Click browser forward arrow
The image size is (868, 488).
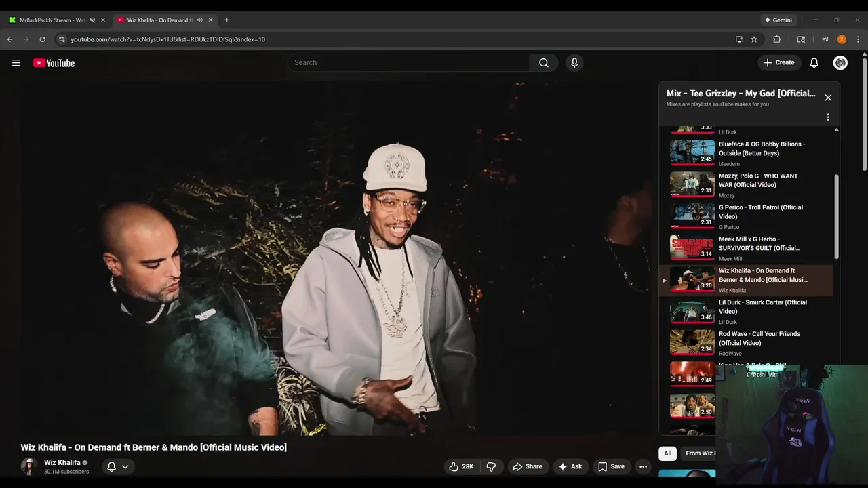pyautogui.click(x=26, y=39)
